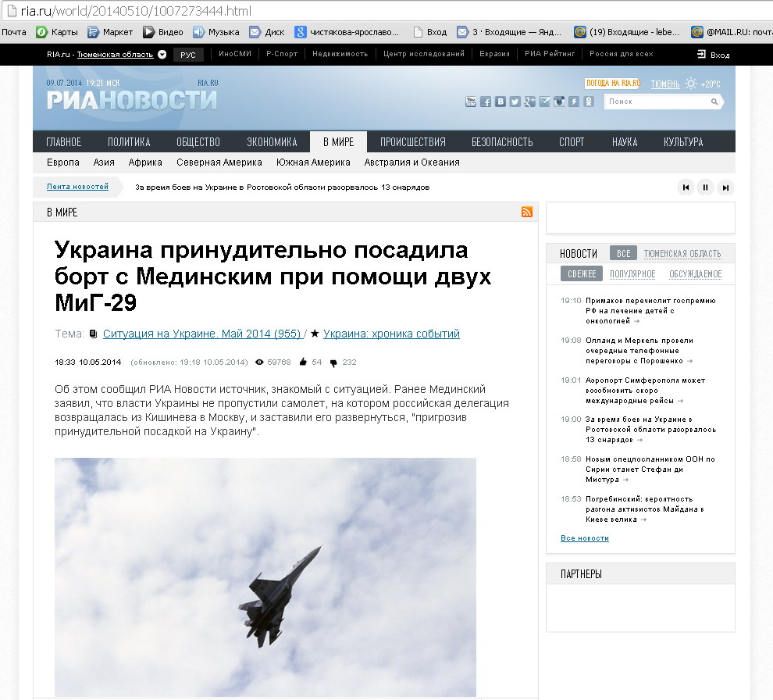The image size is (773, 700).
Task: Open the 19:01 Аэропорт Симферополя news item
Action: tap(645, 390)
